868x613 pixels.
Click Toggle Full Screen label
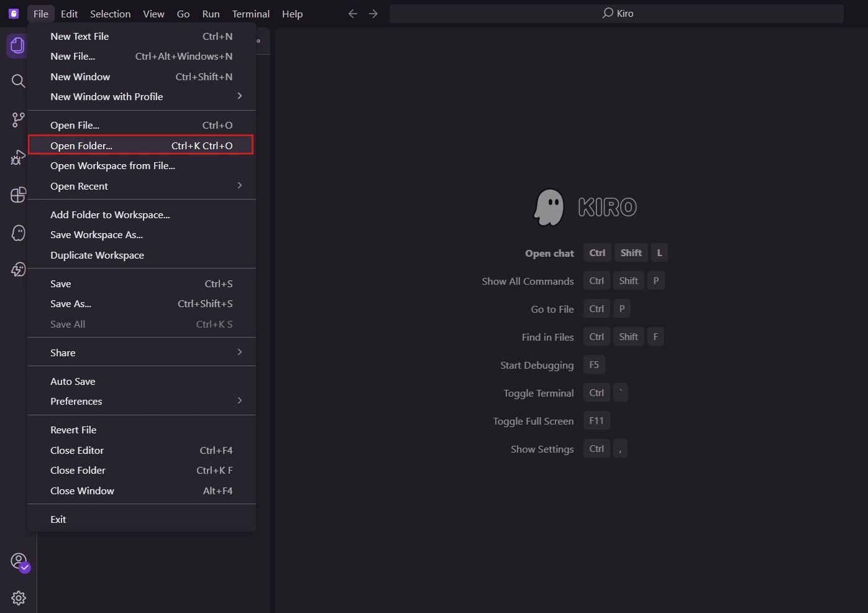pyautogui.click(x=533, y=421)
